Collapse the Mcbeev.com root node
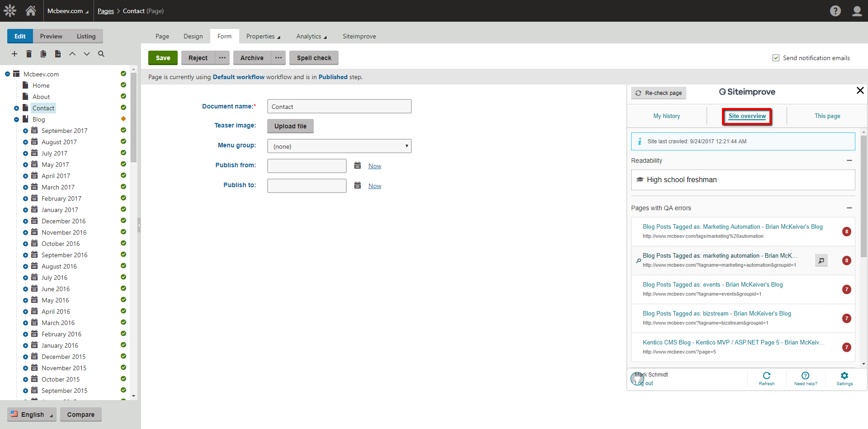 7,74
